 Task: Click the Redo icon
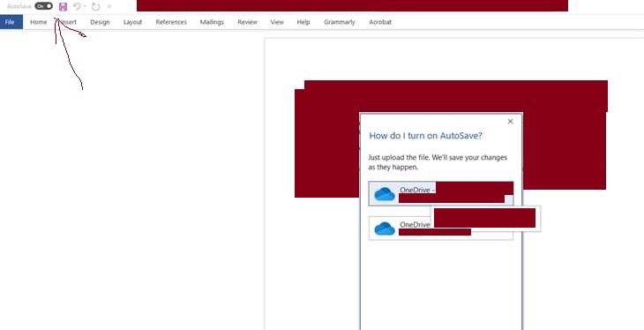(x=95, y=6)
